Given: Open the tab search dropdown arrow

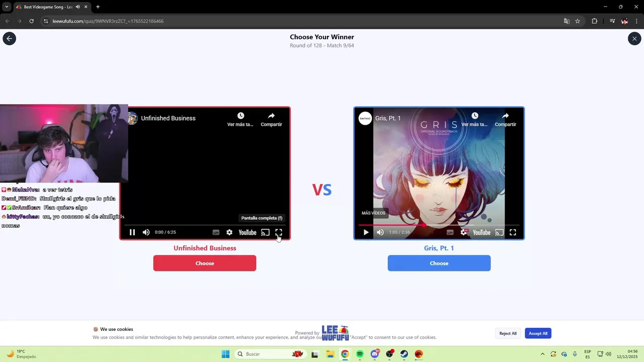Looking at the screenshot, I should tap(7, 7).
